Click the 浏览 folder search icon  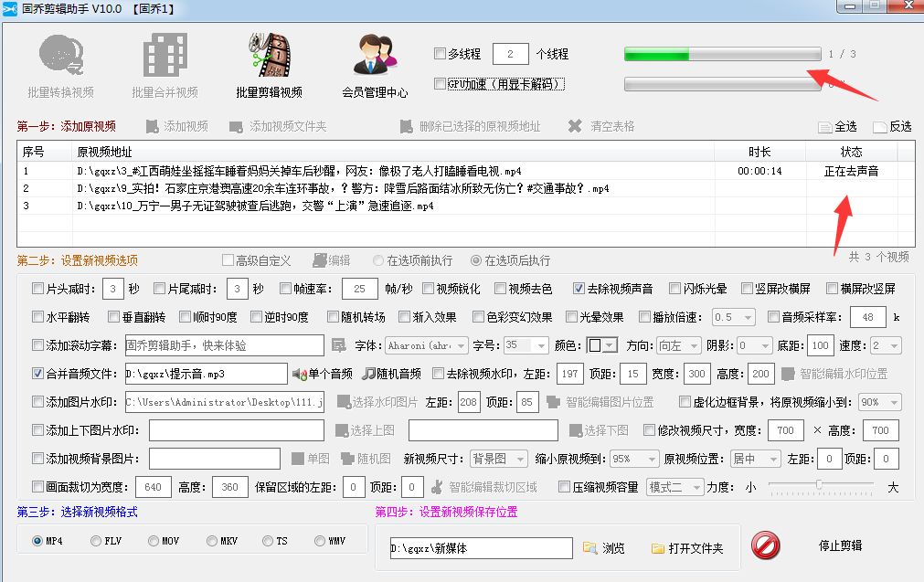[x=589, y=548]
